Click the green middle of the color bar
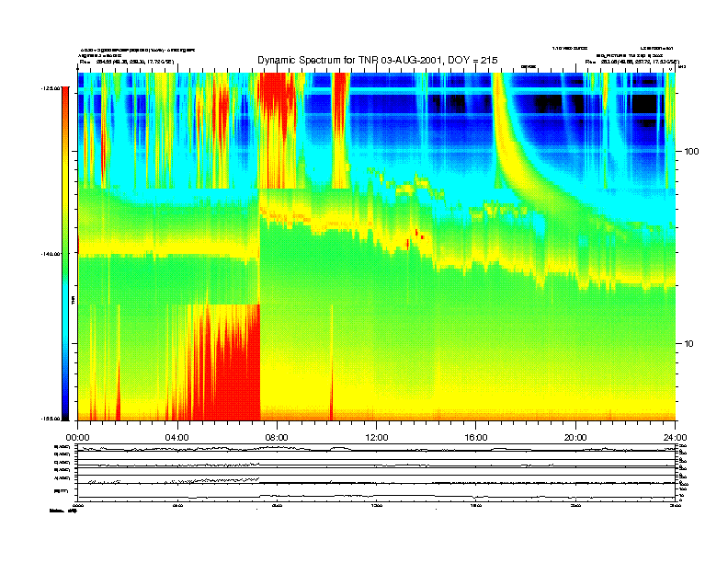Viewport: 728px width, 563px height. (x=65, y=254)
